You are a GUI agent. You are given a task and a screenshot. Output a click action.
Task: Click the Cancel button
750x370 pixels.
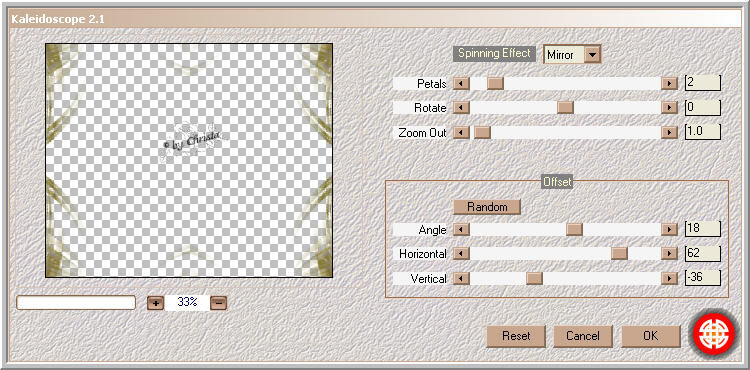(x=583, y=336)
